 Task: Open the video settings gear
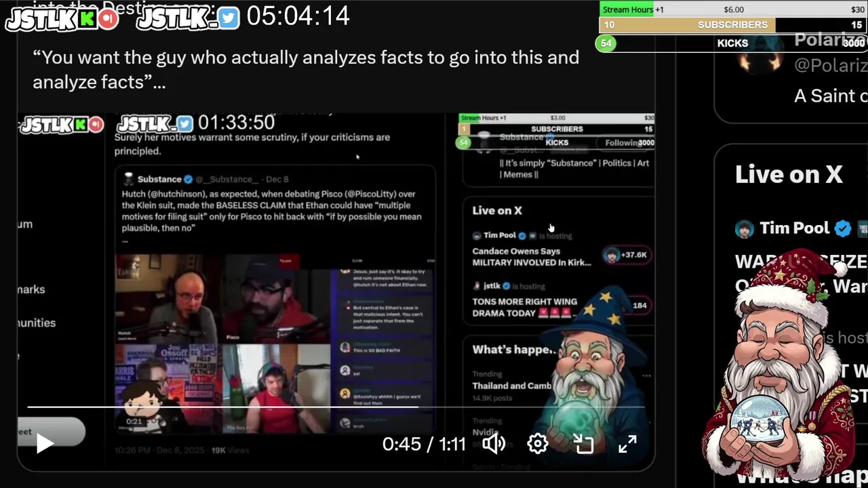(x=538, y=444)
